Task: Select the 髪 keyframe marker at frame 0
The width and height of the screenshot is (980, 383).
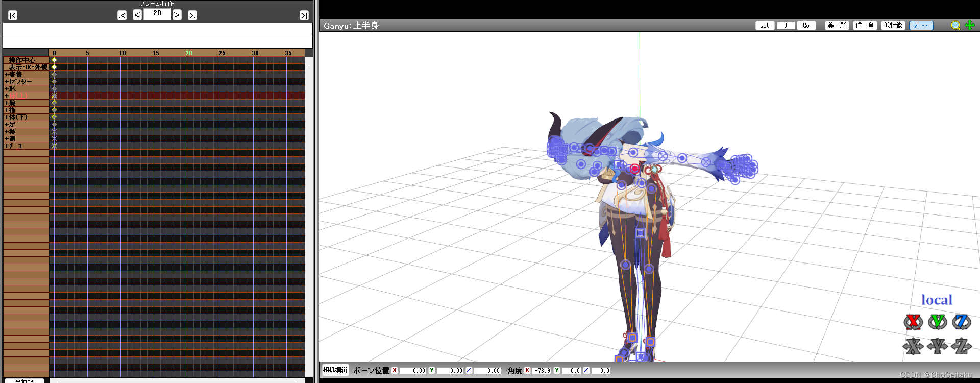Action: coord(54,132)
